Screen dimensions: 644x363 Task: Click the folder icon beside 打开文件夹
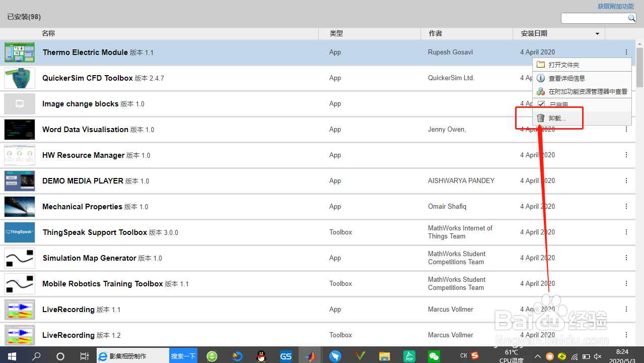(541, 65)
